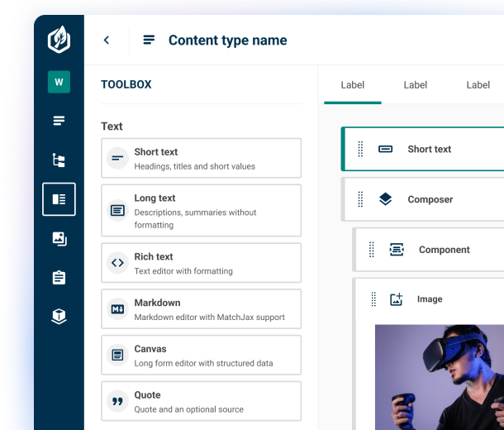Select the highlighted content model sidebar icon

coord(59,199)
